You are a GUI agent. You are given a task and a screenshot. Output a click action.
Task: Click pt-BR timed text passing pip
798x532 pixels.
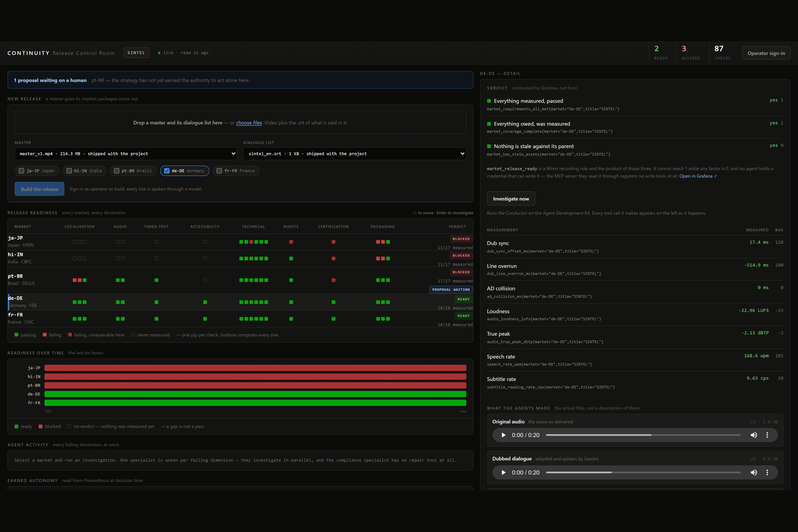pos(156,280)
